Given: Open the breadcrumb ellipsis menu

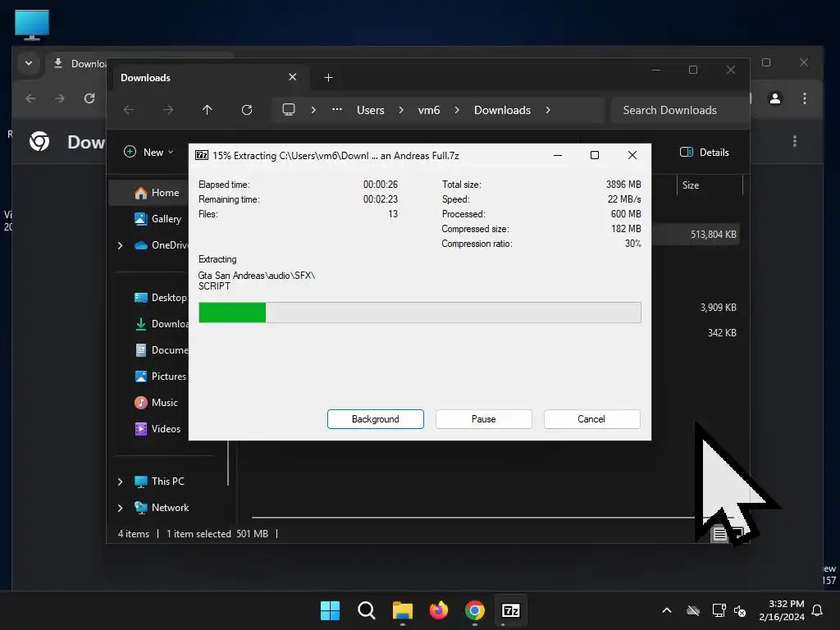Looking at the screenshot, I should pos(337,109).
